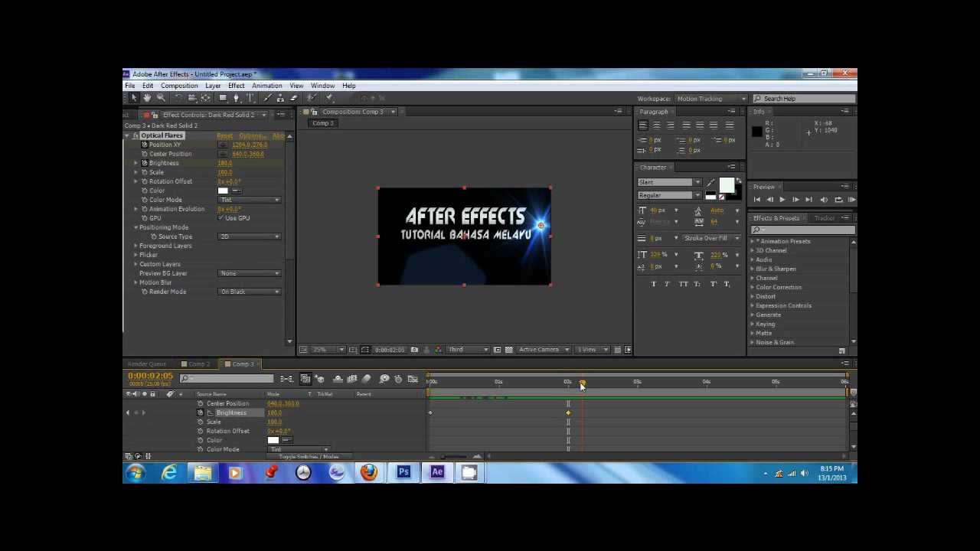Image resolution: width=980 pixels, height=551 pixels.
Task: Enable the timeline Motion Blur switch icon
Action: [x=367, y=379]
